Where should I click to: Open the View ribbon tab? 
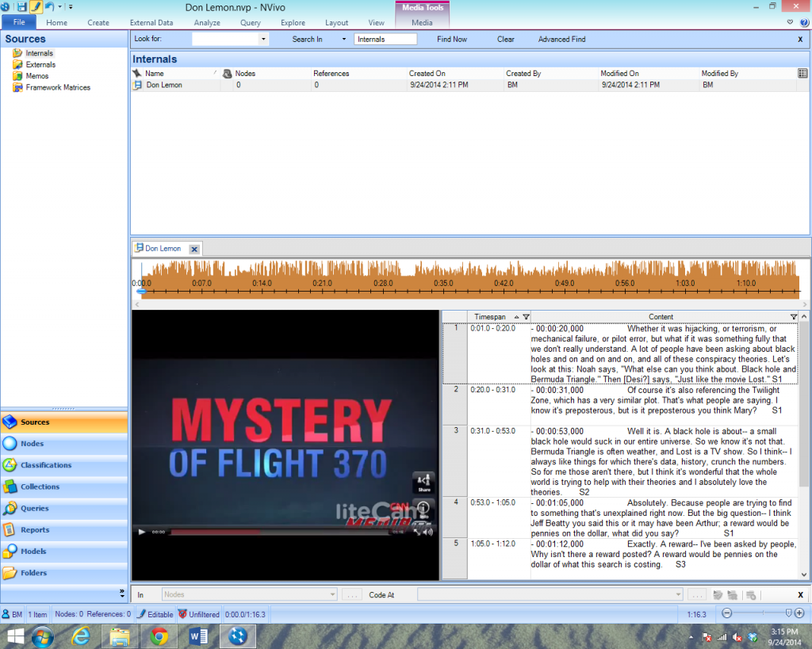pyautogui.click(x=376, y=23)
